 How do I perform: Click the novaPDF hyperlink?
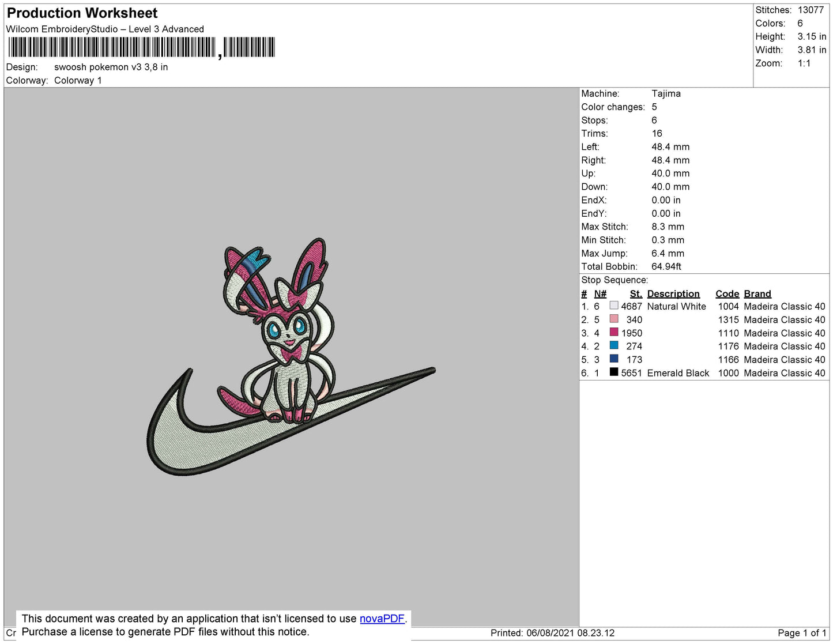coord(382,619)
